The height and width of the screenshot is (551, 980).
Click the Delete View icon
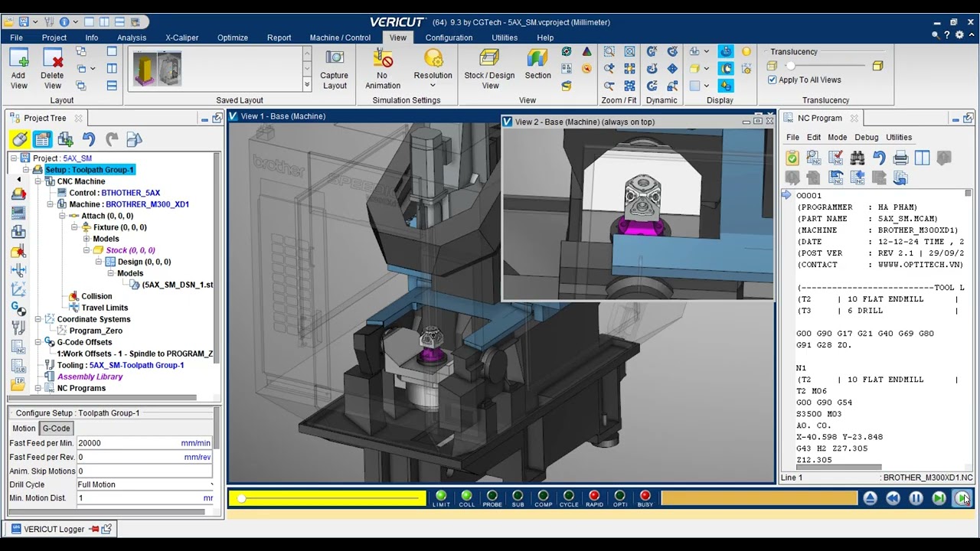[52, 69]
